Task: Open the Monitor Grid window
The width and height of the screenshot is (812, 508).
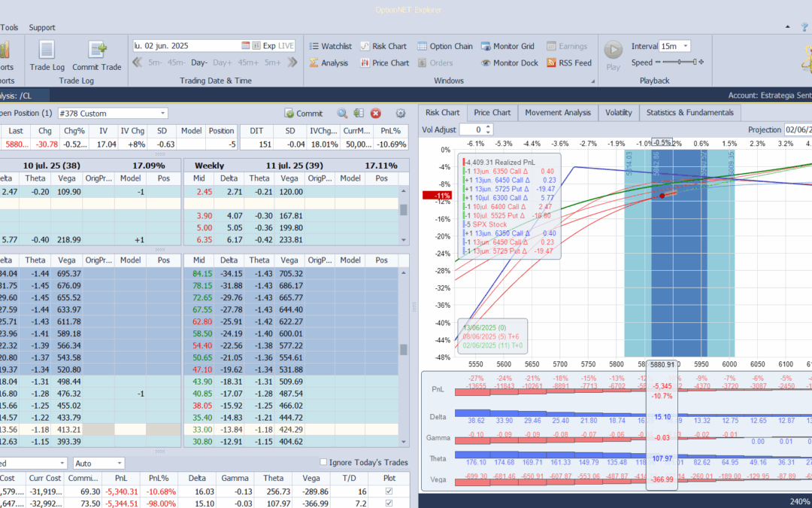Action: click(x=507, y=46)
